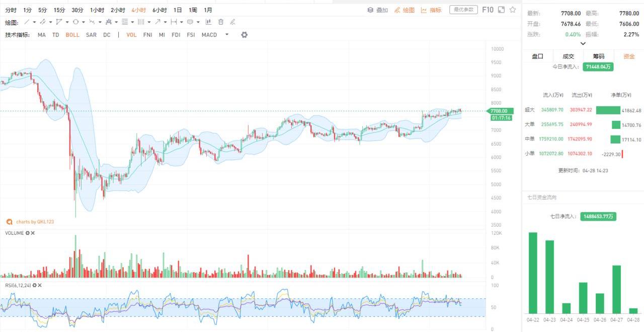This screenshot has width=644, height=332.
Task: Select the arrow drawing tool
Action: (x=157, y=22)
